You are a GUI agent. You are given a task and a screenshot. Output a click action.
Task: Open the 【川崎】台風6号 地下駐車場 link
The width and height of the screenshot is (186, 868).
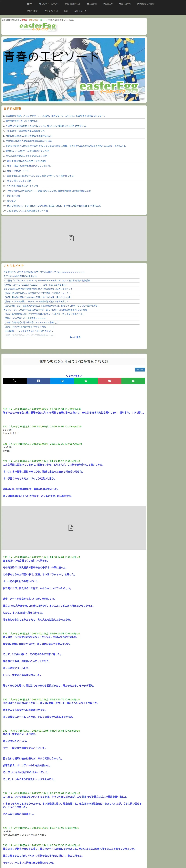coord(31,322)
